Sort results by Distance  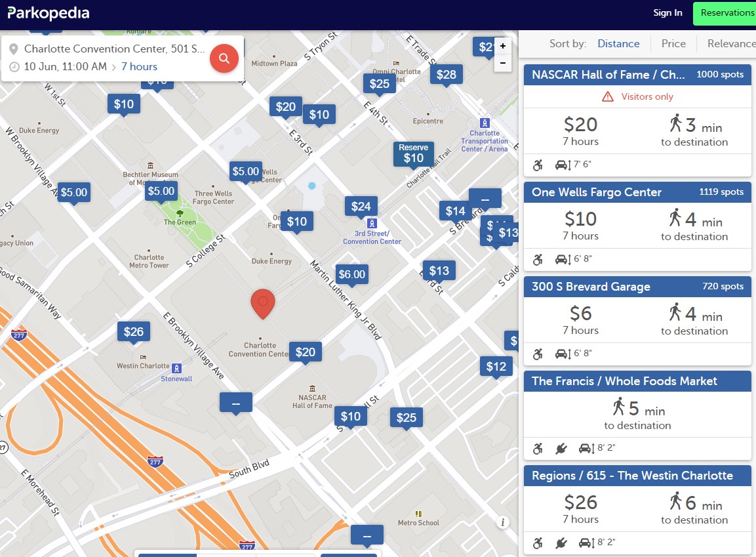point(618,43)
